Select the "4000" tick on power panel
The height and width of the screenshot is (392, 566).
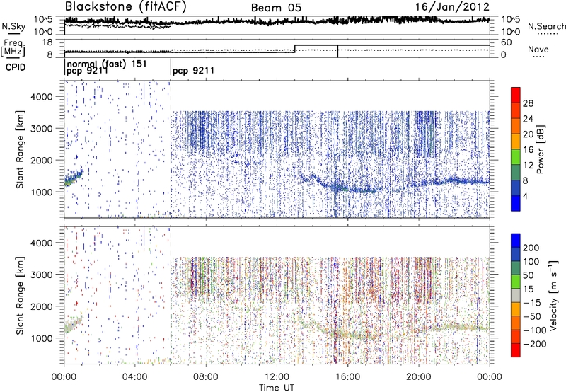tap(41, 97)
